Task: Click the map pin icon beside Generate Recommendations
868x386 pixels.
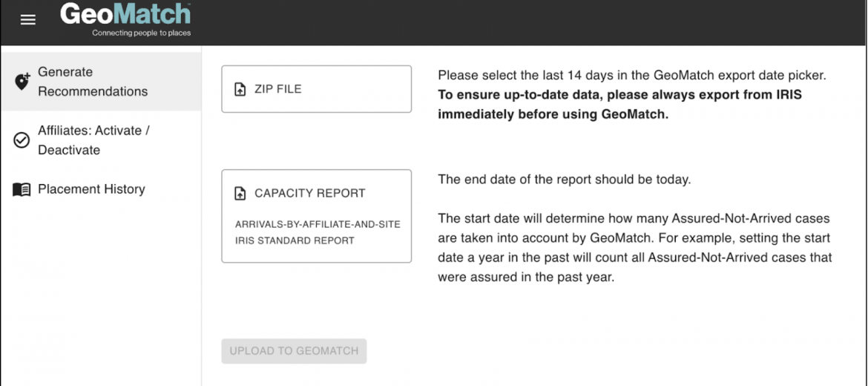Action: 22,82
